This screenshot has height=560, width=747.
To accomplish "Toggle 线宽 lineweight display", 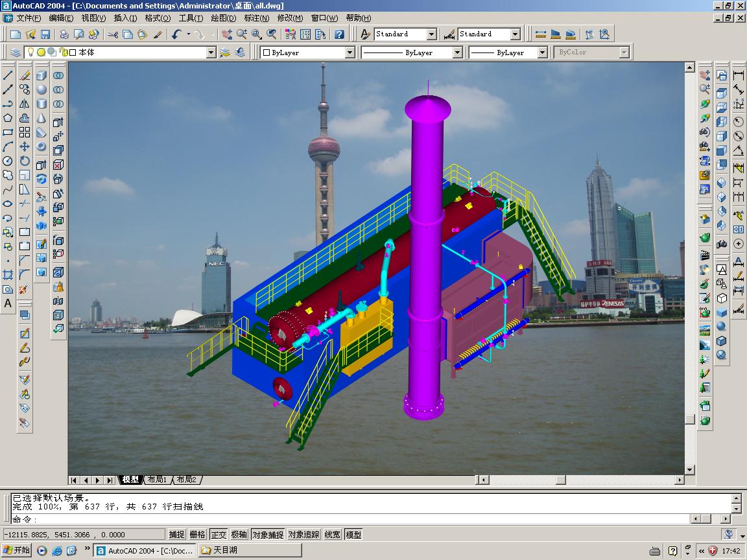I will [x=332, y=535].
